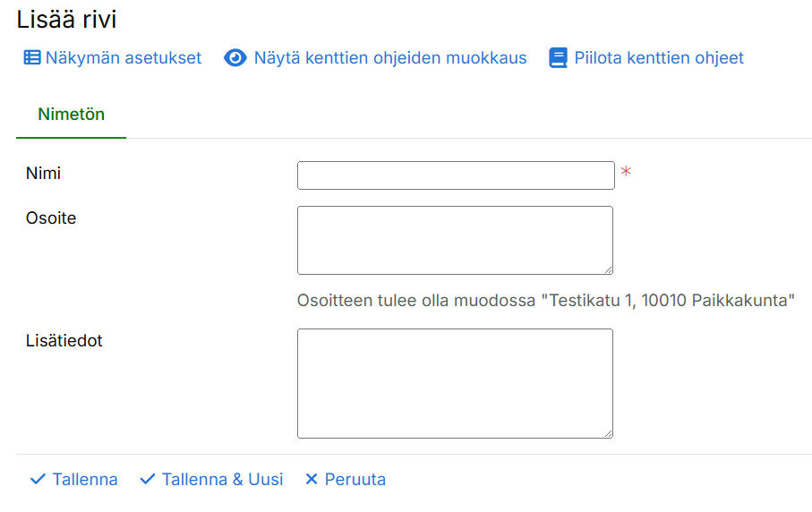The width and height of the screenshot is (812, 512).
Task: Click the Lisätiedot textarea resize handle
Action: 608,432
